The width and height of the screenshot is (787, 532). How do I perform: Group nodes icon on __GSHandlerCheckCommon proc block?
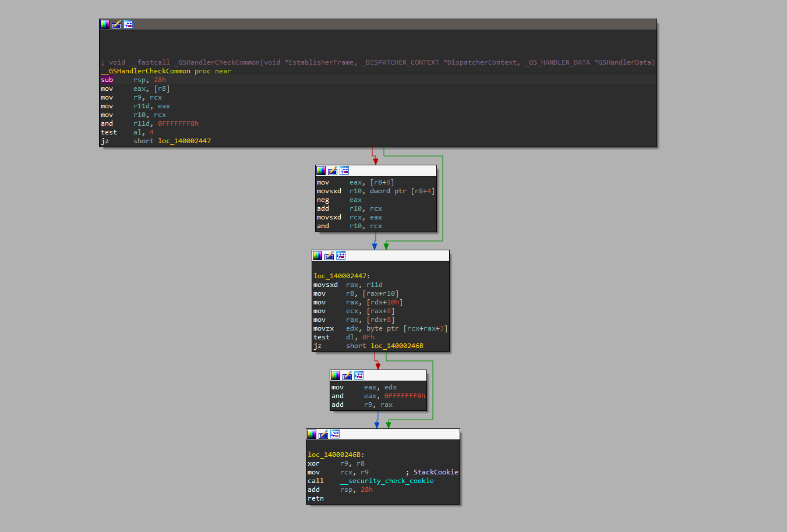128,24
